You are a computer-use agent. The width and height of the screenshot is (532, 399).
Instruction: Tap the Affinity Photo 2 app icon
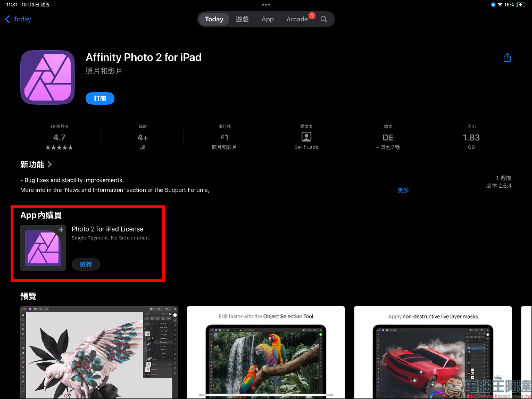point(47,77)
